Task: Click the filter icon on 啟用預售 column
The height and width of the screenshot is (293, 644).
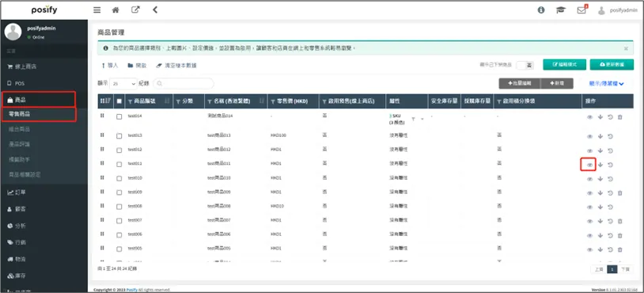Action: 324,101
